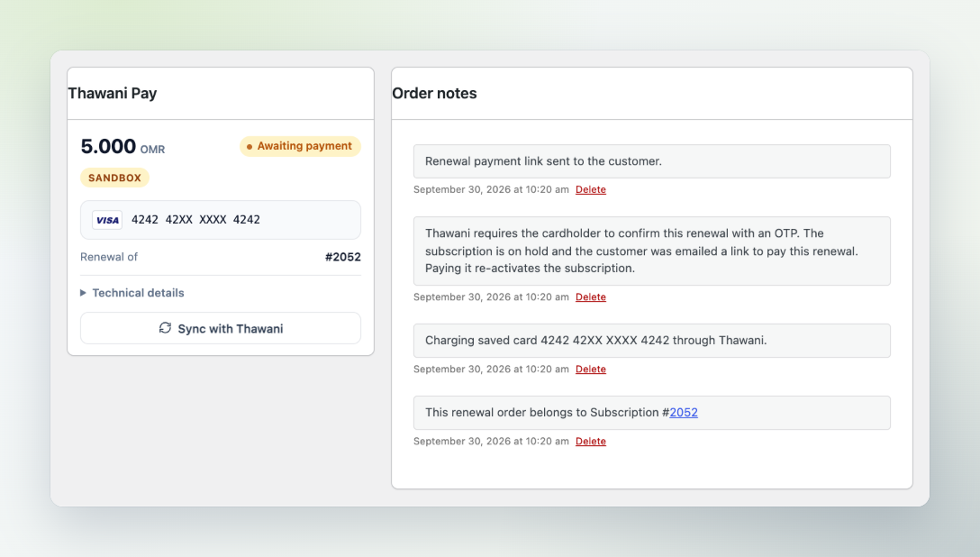Image resolution: width=980 pixels, height=557 pixels.
Task: Click the timestamp under renewal order belongs note
Action: pos(491,441)
